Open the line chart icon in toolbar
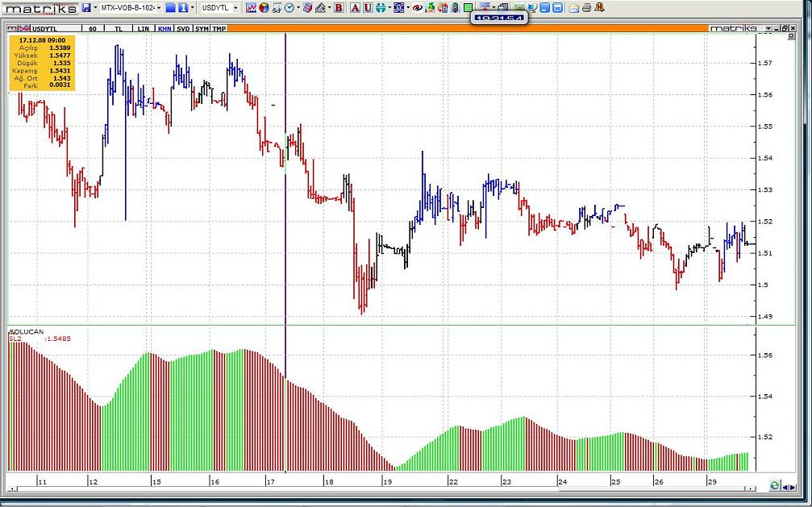The height and width of the screenshot is (507, 812). (x=251, y=7)
